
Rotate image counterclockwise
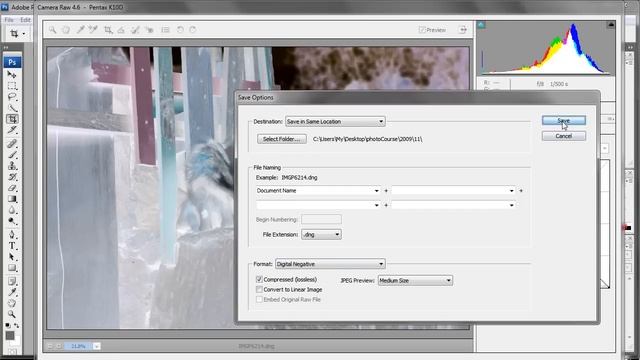click(180, 30)
